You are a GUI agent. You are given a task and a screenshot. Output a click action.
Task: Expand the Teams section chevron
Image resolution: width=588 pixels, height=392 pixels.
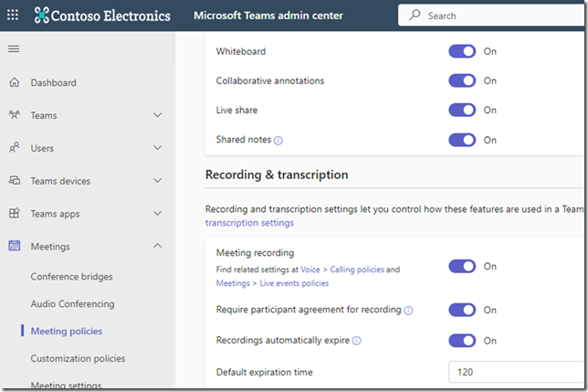pos(158,115)
